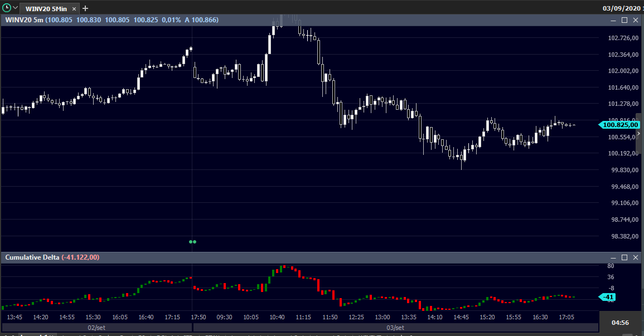Click the 03/09/2020 date at top-right
Image resolution: width=644 pixels, height=336 pixels.
coord(621,8)
